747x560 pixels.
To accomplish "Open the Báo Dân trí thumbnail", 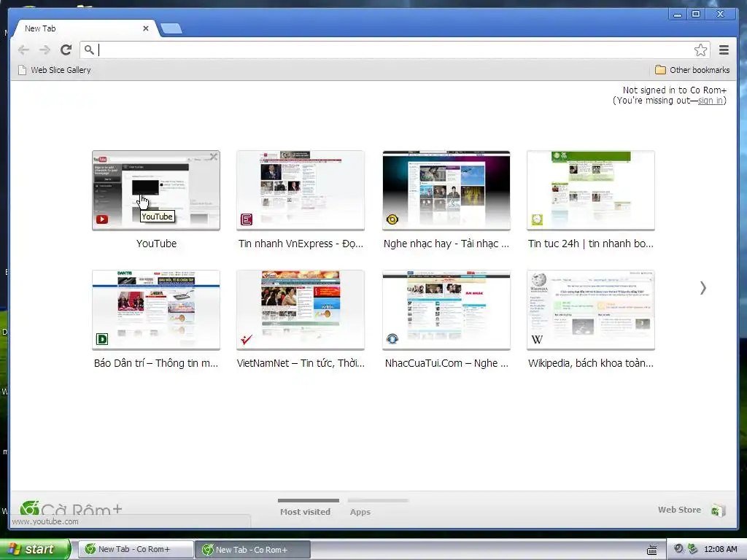I will (156, 310).
